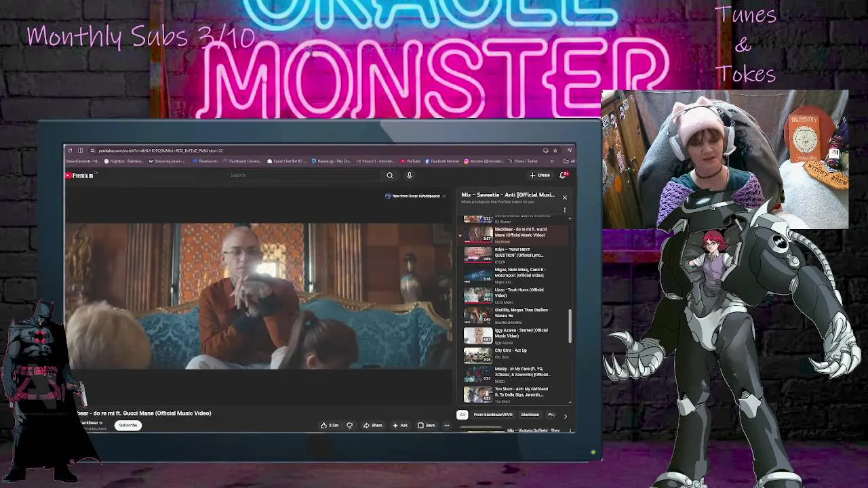Open video more actions ellipsis
The width and height of the screenshot is (868, 488).
tap(446, 426)
